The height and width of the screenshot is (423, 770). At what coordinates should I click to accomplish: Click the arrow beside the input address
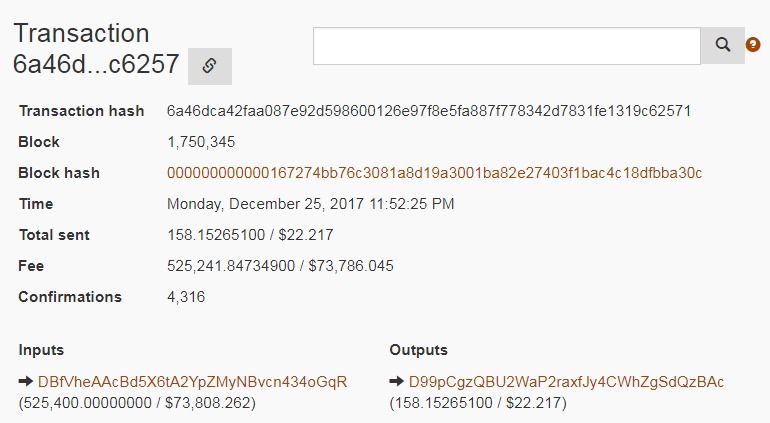[x=26, y=381]
